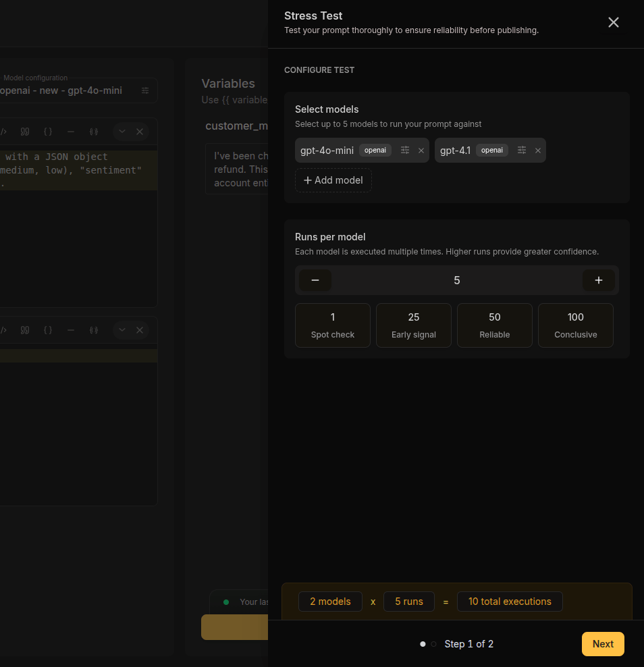644x667 pixels.
Task: Click the first step indicator dot
Action: tap(423, 644)
